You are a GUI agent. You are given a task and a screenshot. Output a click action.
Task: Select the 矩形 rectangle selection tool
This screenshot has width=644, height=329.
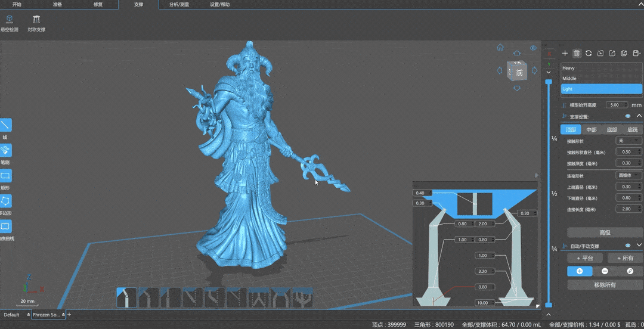pos(5,176)
